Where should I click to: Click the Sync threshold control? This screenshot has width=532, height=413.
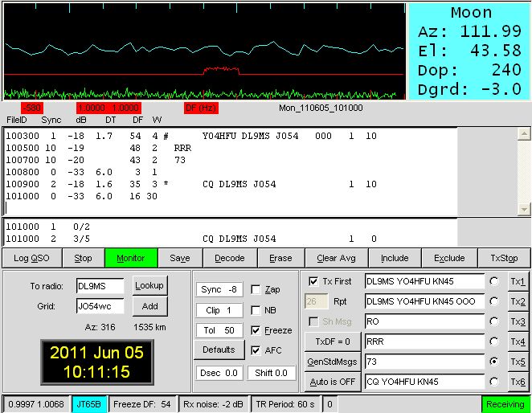click(x=217, y=289)
